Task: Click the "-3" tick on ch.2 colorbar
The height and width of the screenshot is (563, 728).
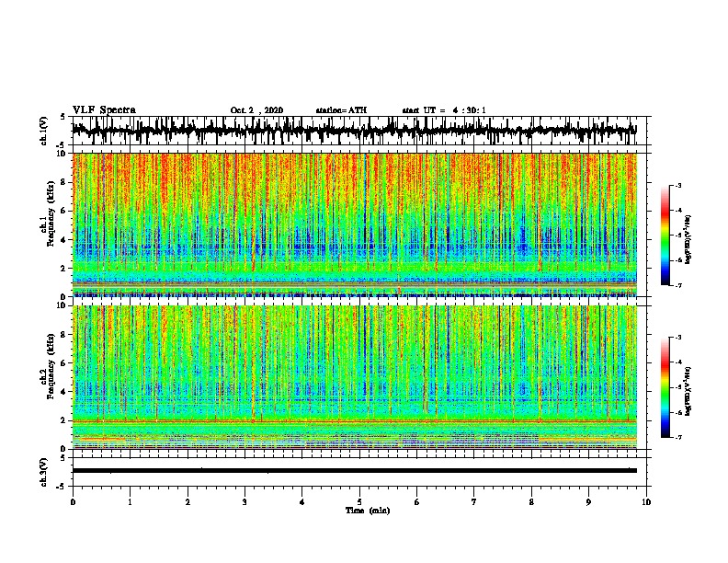Action: click(x=677, y=338)
